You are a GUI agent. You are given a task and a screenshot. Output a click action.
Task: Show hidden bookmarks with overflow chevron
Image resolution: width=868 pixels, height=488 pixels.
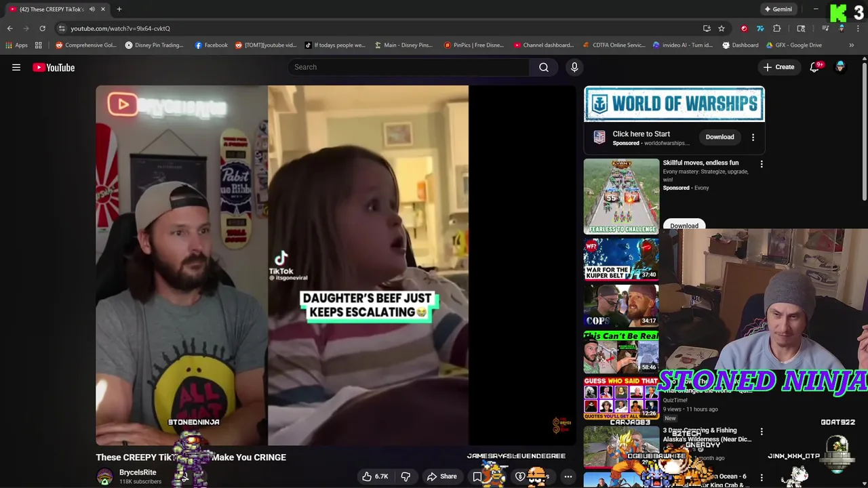[x=851, y=45]
